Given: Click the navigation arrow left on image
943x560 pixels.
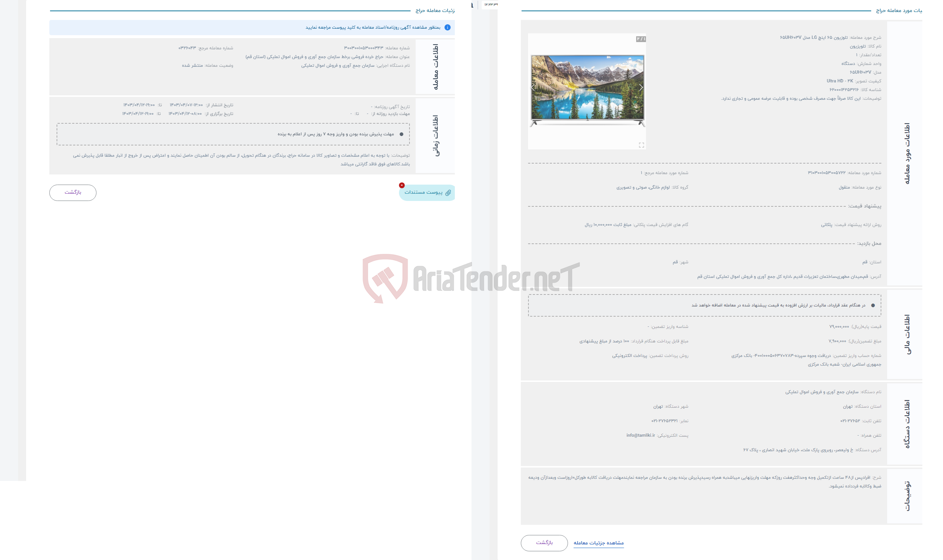Looking at the screenshot, I should tap(532, 87).
